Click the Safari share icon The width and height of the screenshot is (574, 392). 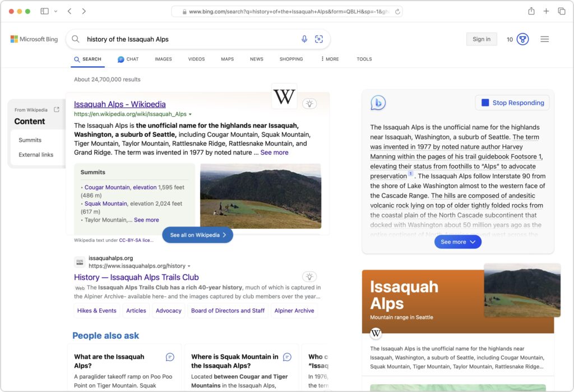coord(531,11)
